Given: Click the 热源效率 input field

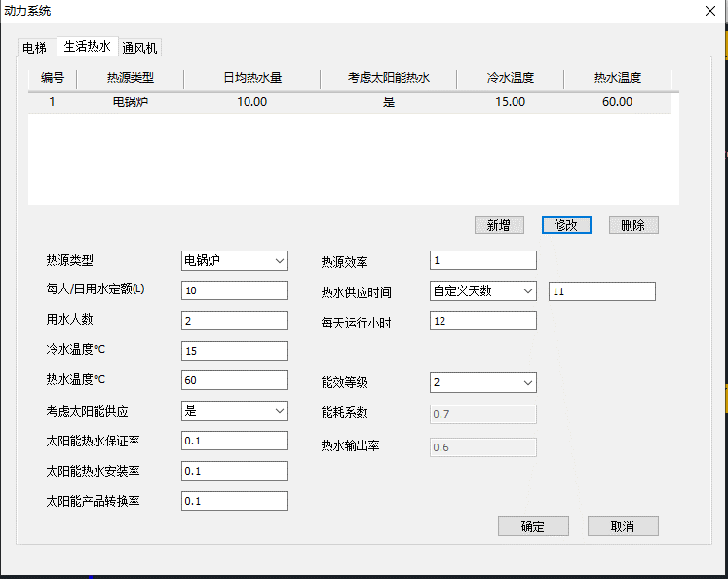Looking at the screenshot, I should pos(482,260).
